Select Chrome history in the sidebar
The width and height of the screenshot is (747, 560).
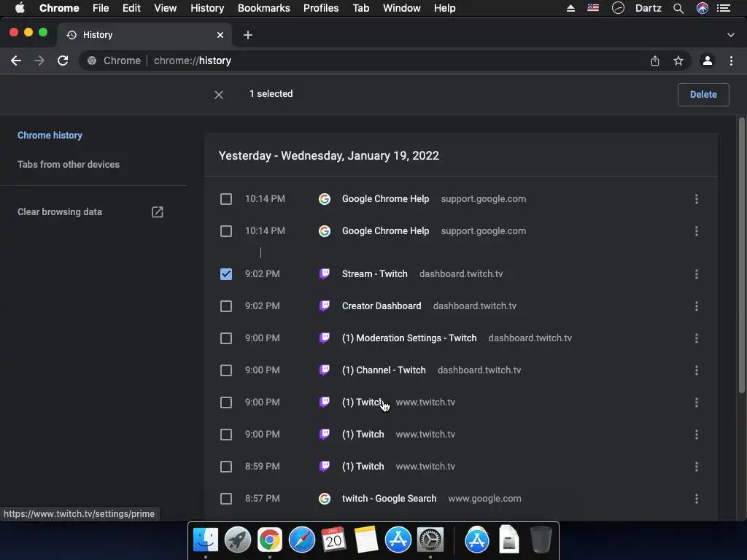pyautogui.click(x=50, y=135)
